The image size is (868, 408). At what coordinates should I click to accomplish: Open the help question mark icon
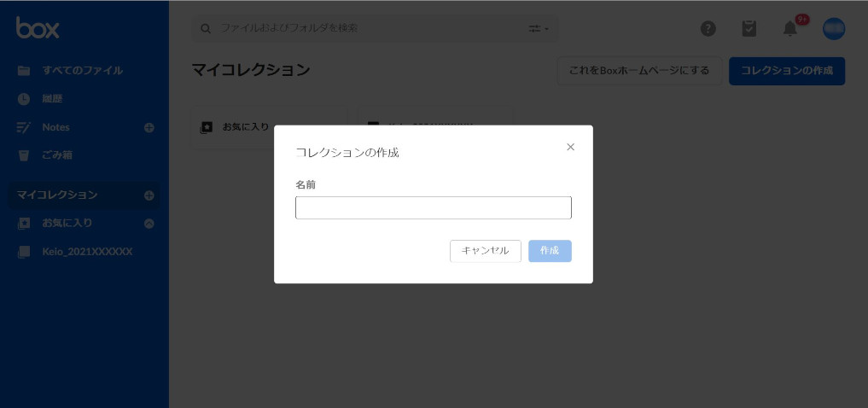pos(708,28)
